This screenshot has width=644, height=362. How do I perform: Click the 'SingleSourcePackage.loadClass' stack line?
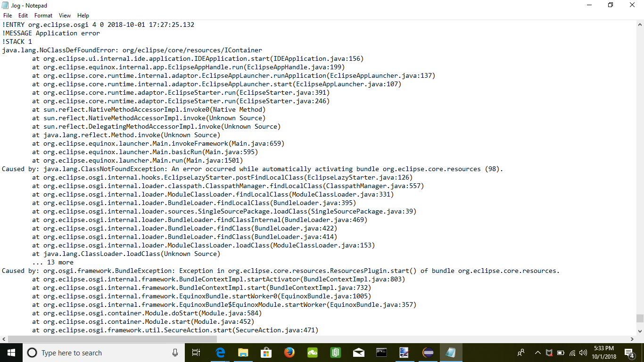pos(224,211)
